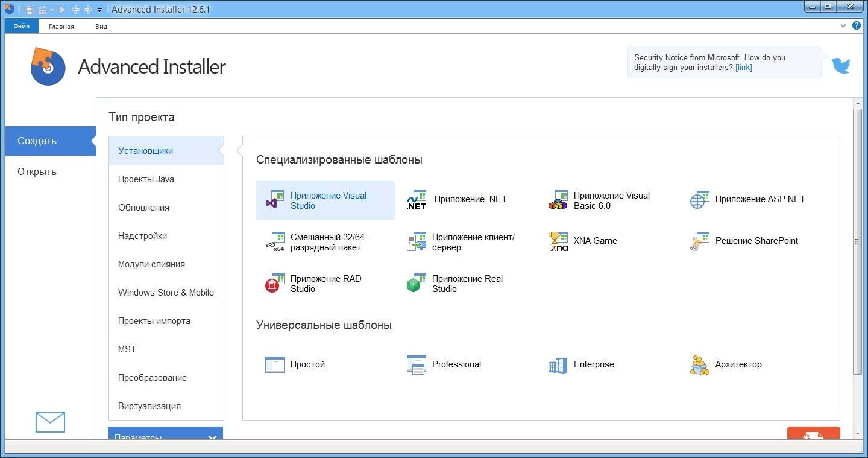Image resolution: width=868 pixels, height=458 pixels.
Task: Click the Save icon in quick access toolbar
Action: point(28,10)
